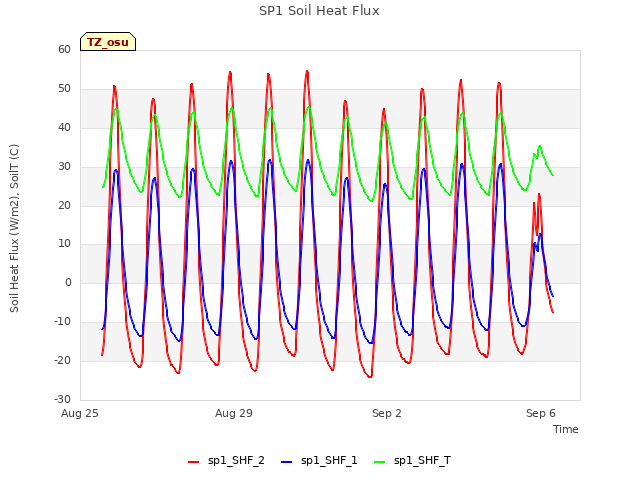Click the green sp1_SHF_T legend swatch

[x=380, y=462]
